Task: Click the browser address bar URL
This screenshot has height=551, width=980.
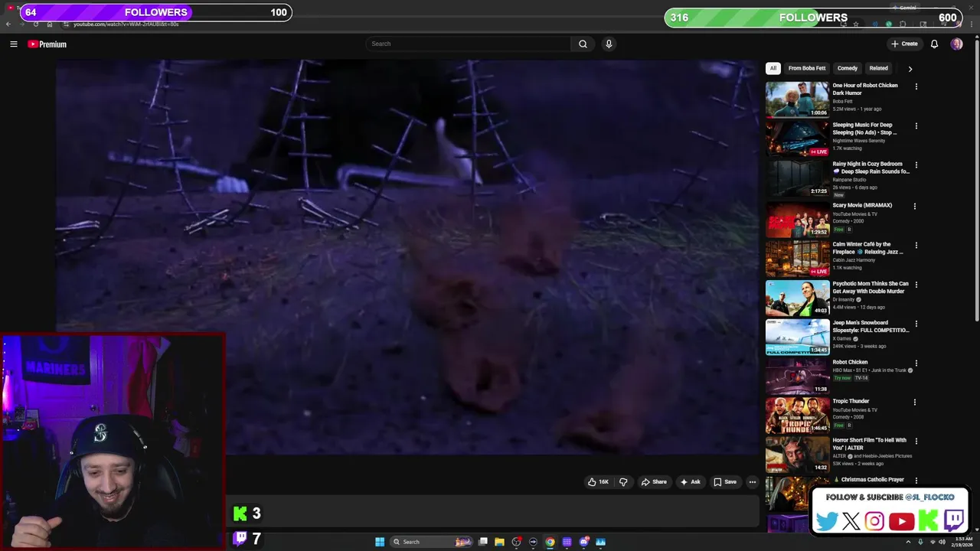Action: 126,24
